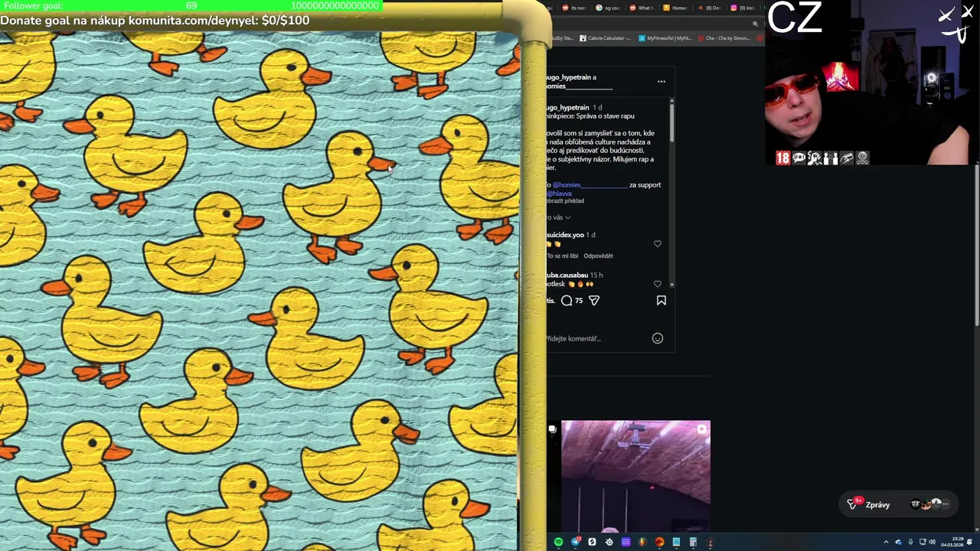Viewport: 980px width, 551px height.
Task: Click the browser page vertical scrollbar
Action: tap(977, 245)
